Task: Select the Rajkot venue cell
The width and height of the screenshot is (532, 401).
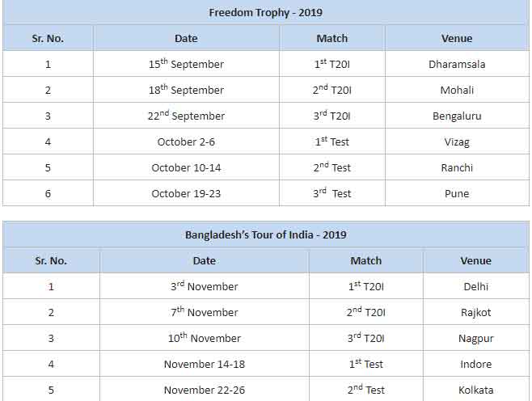Action: [x=475, y=312]
